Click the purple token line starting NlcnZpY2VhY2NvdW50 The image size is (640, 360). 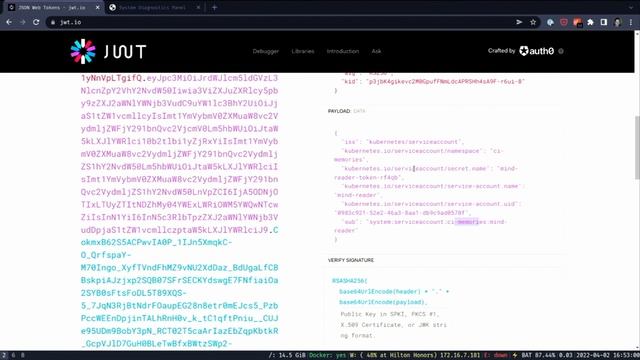(180, 91)
